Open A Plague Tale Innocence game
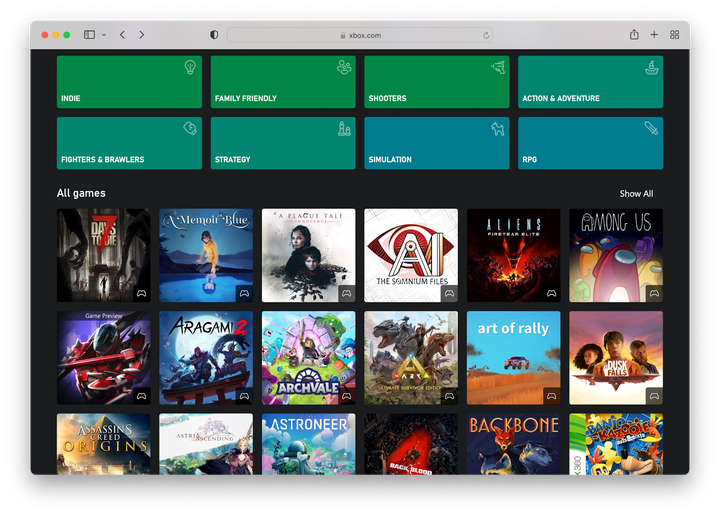The height and width of the screenshot is (515, 720). [x=308, y=255]
